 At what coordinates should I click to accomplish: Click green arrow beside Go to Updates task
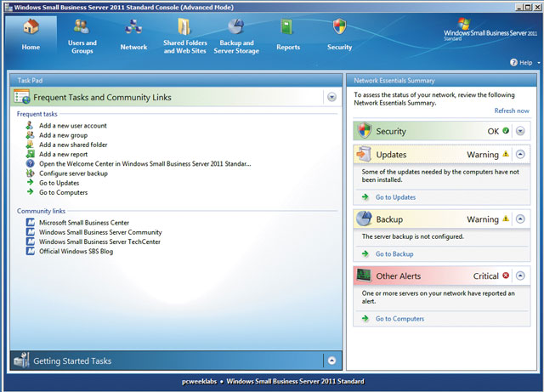tap(31, 182)
